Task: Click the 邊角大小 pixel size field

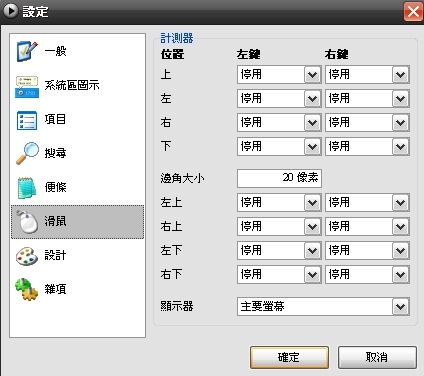Action: 279,178
